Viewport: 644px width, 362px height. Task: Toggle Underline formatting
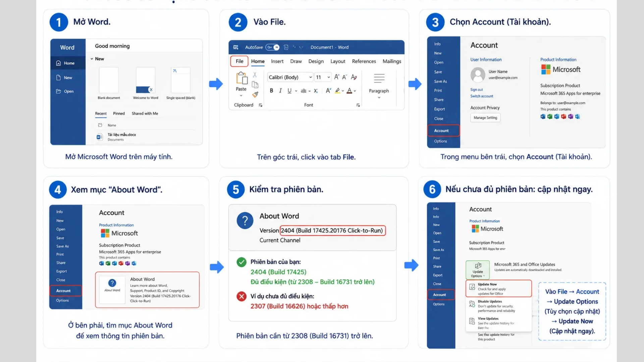point(289,90)
